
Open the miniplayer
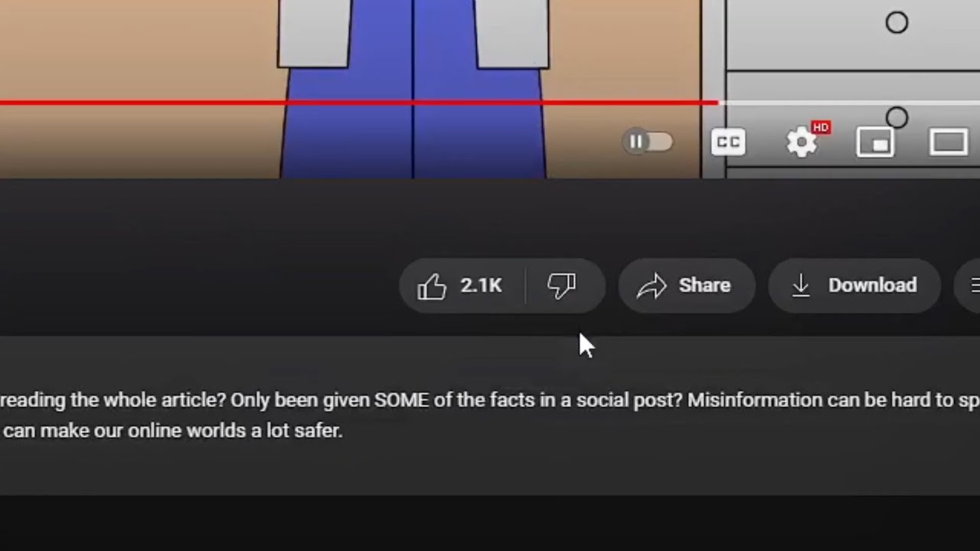coord(875,142)
